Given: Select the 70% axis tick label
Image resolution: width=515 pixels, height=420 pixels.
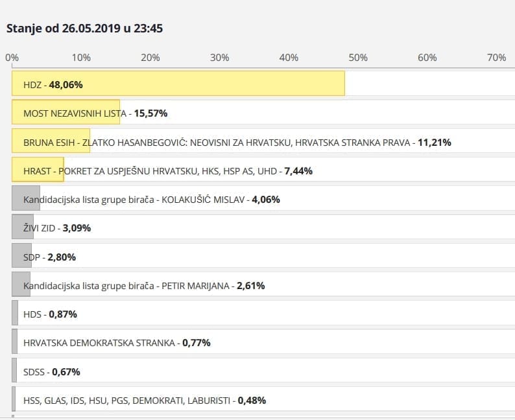Looking at the screenshot, I should (496, 58).
